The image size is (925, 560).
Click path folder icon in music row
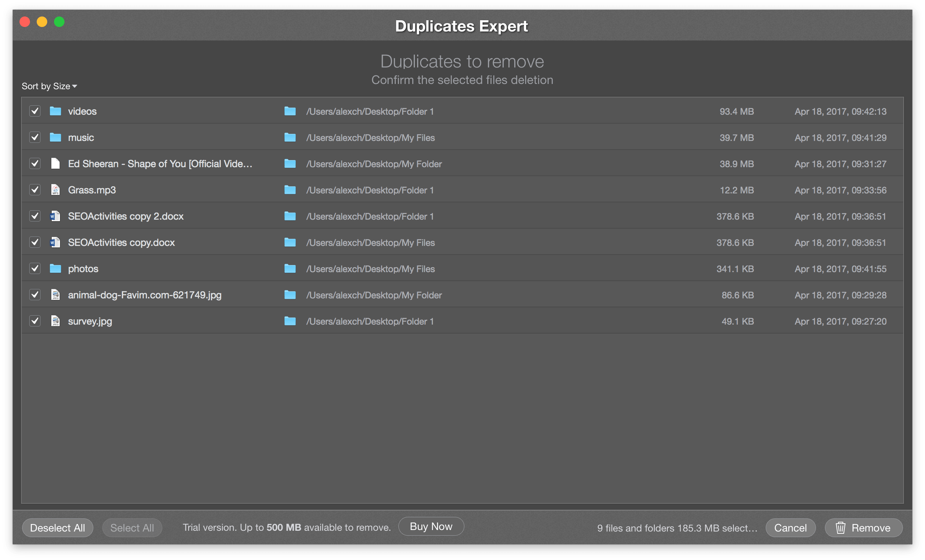pyautogui.click(x=290, y=137)
